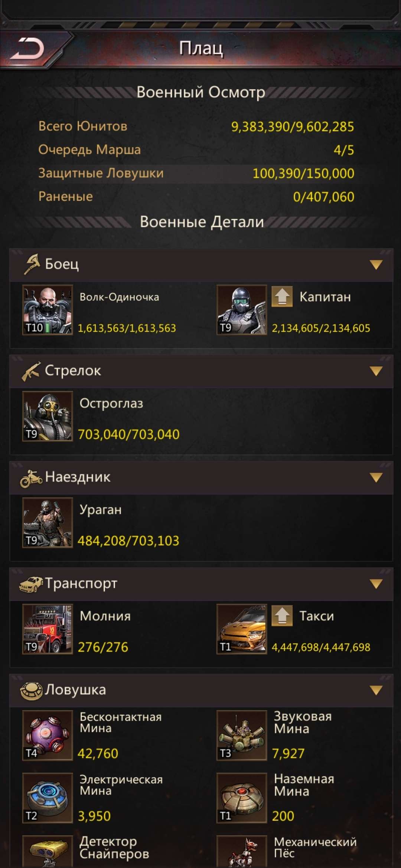Tap the Детектор Снайперов trap icon
Screen dimensions: 401x868
coord(48,851)
